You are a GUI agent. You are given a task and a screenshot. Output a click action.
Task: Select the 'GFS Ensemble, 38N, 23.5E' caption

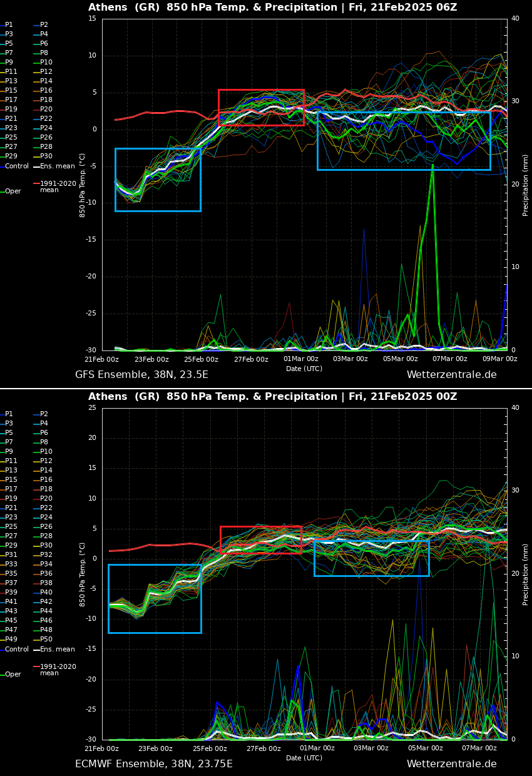(x=141, y=375)
